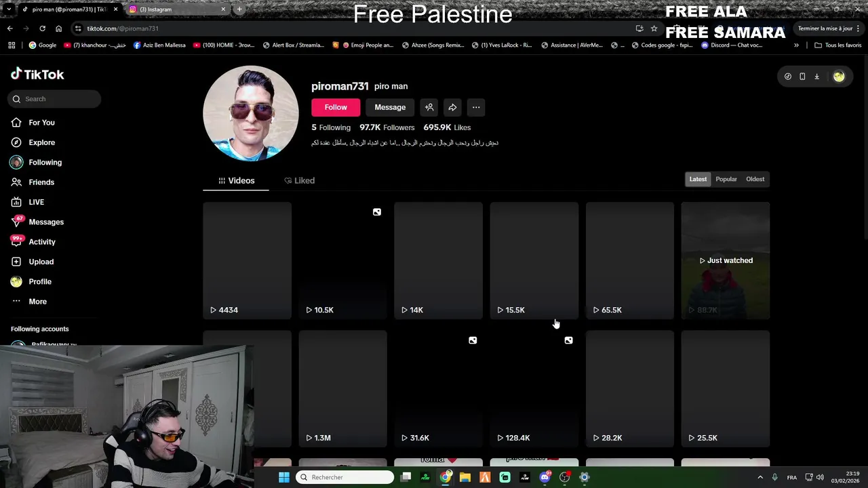Click the Rechercher taskbar search box
Viewport: 868px width, 488px height.
pos(345,477)
